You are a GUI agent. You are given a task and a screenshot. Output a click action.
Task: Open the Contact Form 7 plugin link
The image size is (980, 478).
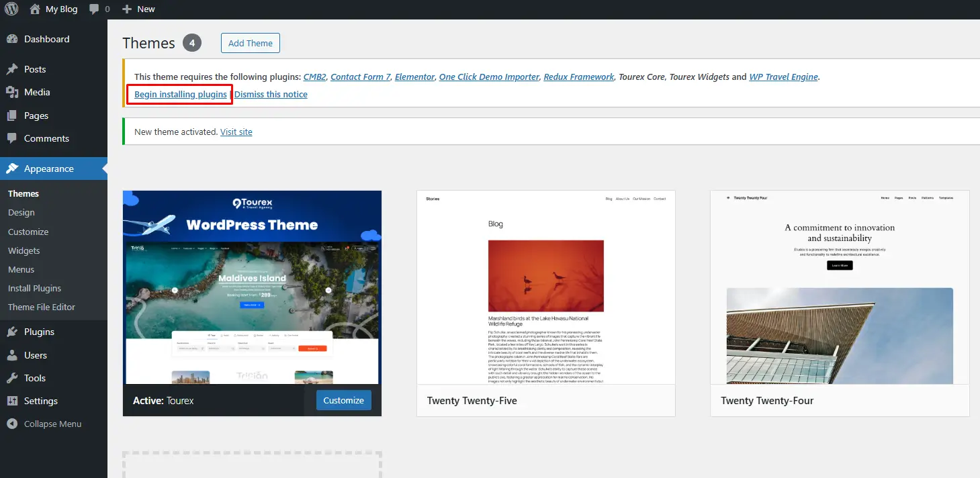point(361,77)
